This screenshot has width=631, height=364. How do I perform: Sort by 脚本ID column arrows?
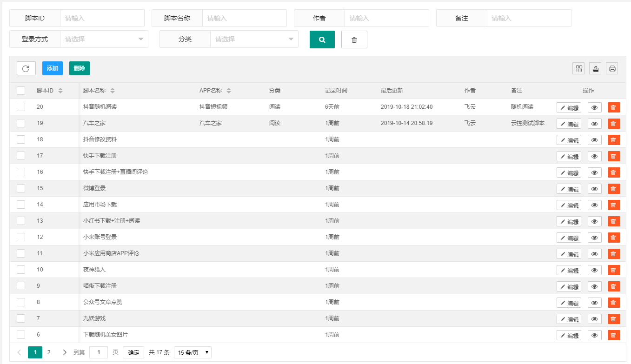pos(60,91)
